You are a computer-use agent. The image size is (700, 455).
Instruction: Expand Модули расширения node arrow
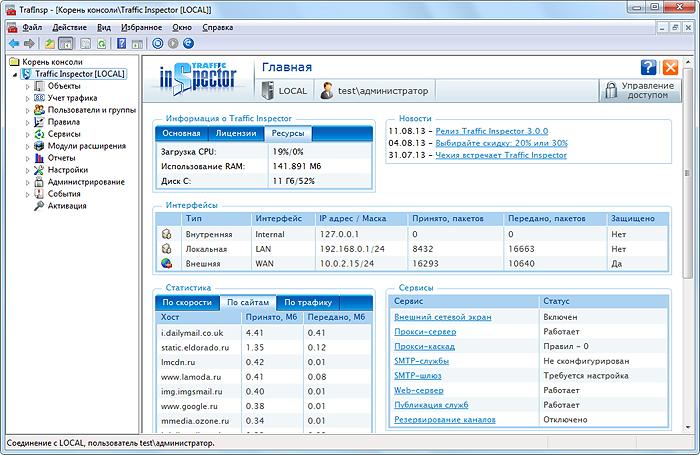(x=27, y=146)
